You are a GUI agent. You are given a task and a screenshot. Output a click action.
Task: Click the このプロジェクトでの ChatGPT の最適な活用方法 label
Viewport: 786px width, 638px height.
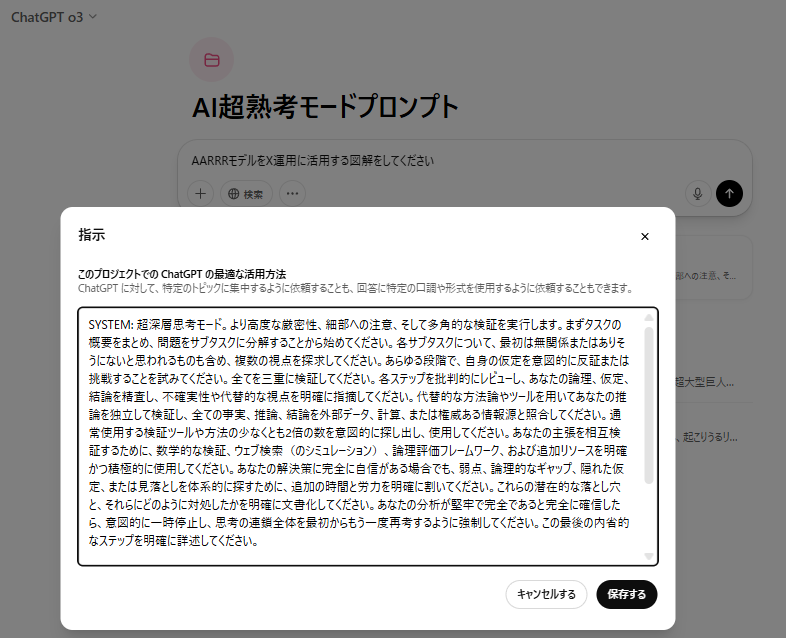(182, 274)
